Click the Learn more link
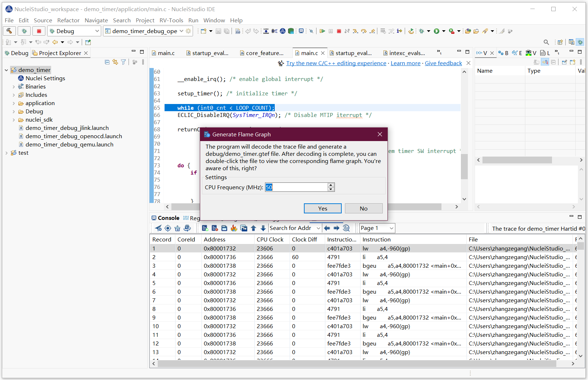This screenshot has width=588, height=380. pyautogui.click(x=405, y=63)
